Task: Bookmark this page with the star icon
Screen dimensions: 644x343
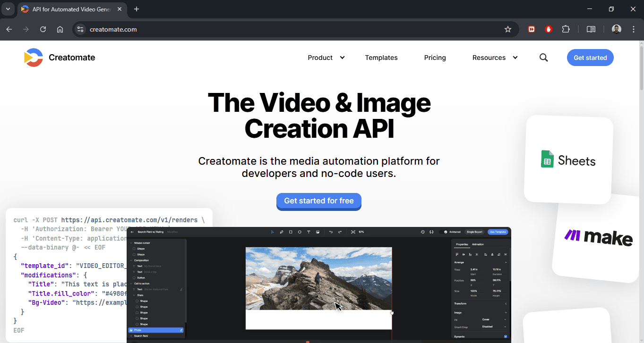Action: pos(508,29)
